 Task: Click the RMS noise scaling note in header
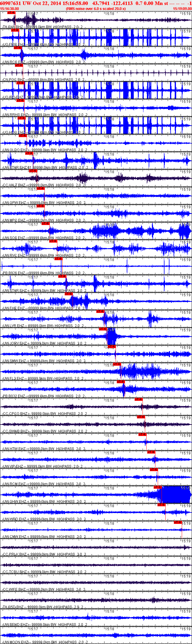click(96, 9)
